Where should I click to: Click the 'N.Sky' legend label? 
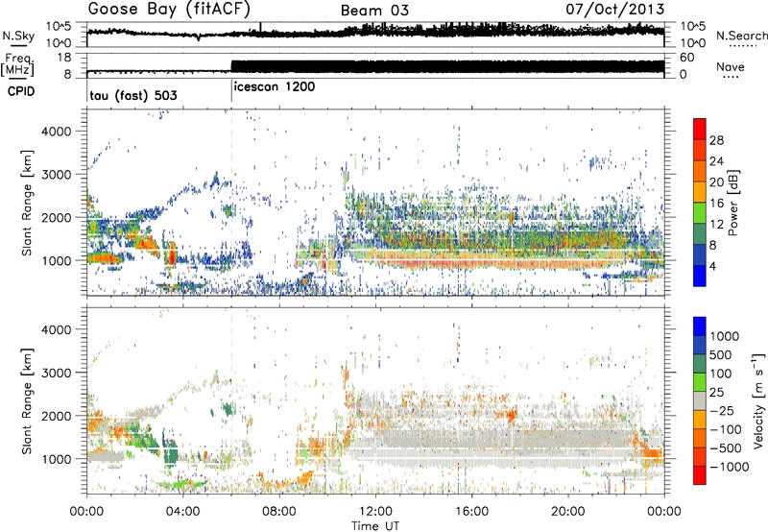(x=18, y=36)
